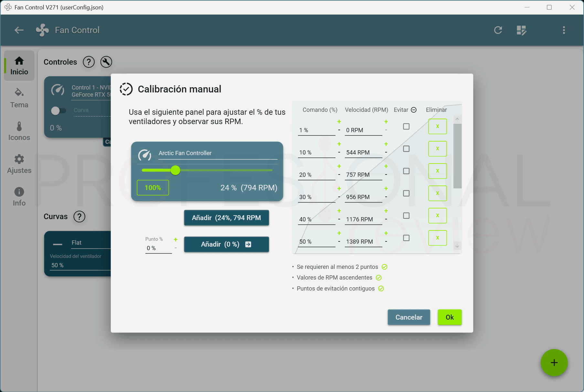The height and width of the screenshot is (392, 584).
Task: Click Añadir (0 %) button
Action: point(226,244)
